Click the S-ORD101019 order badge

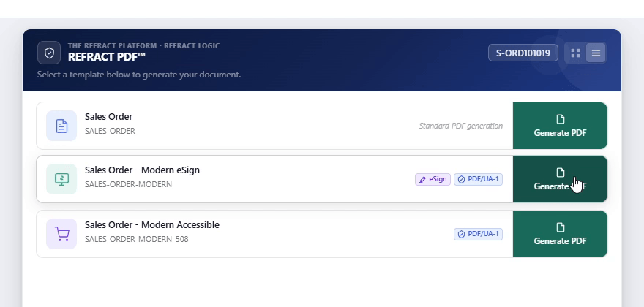(523, 53)
